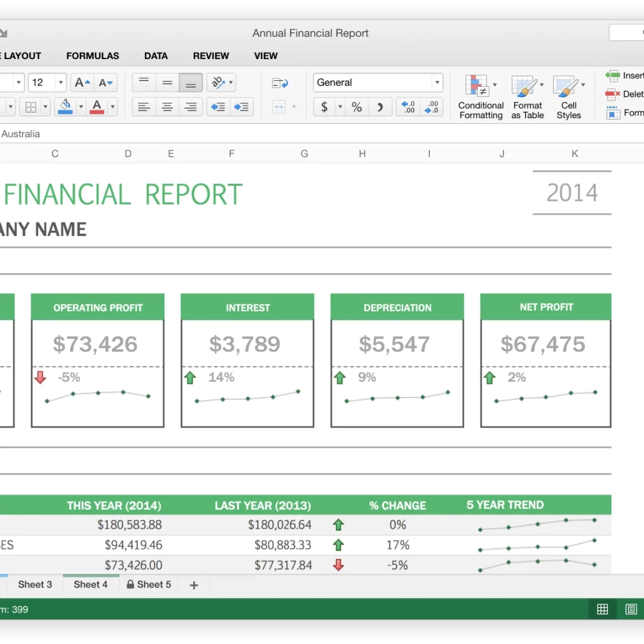Image resolution: width=644 pixels, height=644 pixels.
Task: Toggle bottom vertical alignment
Action: coord(191,83)
